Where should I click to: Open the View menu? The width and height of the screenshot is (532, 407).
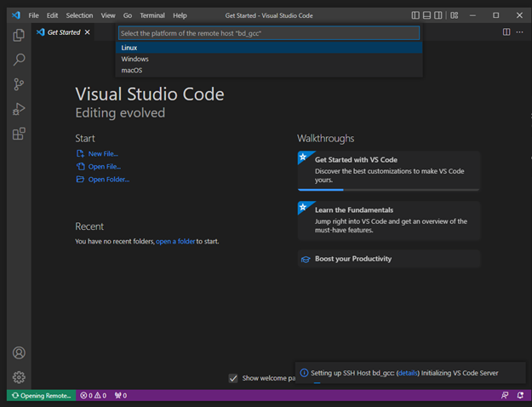pos(108,15)
